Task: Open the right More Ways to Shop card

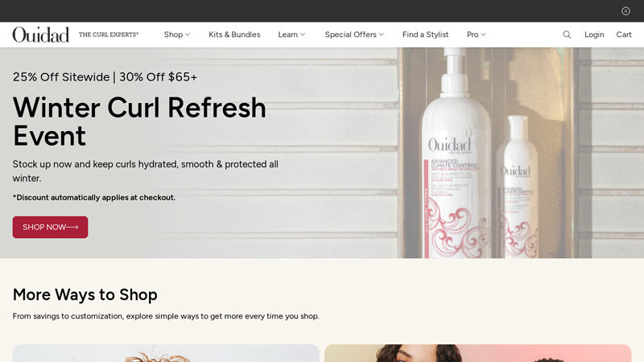Action: [477, 353]
